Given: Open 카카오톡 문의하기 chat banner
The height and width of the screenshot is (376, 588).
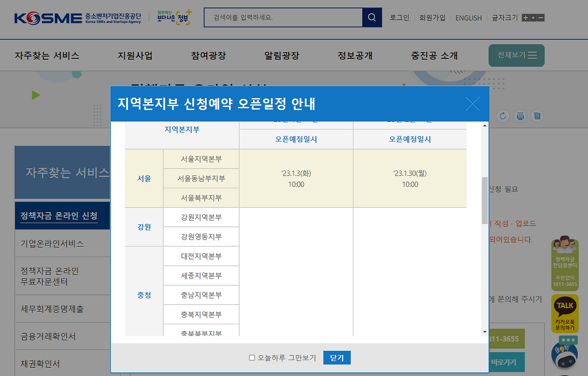Looking at the screenshot, I should point(565,313).
